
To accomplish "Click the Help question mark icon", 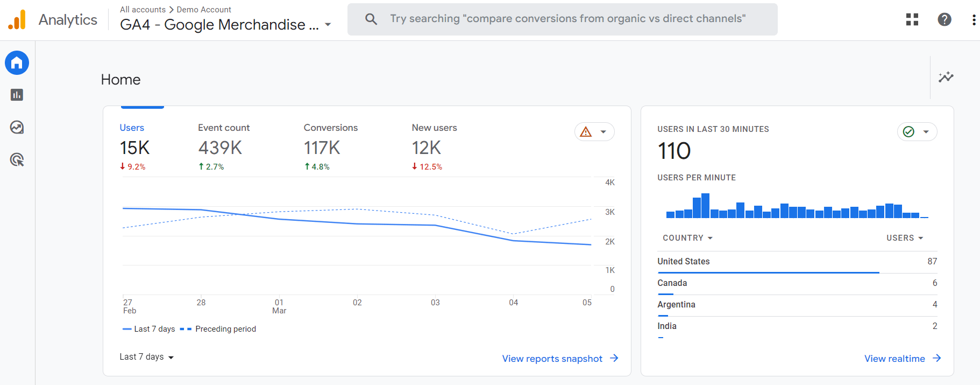I will coord(944,19).
